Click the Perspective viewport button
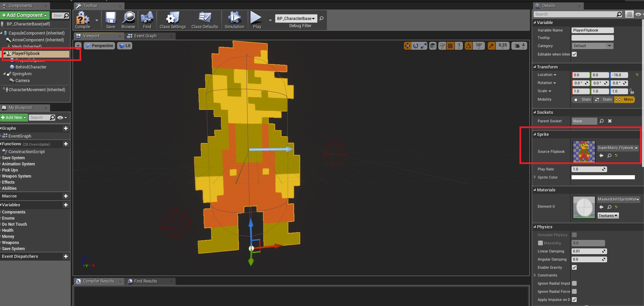644x306 pixels. 99,46
